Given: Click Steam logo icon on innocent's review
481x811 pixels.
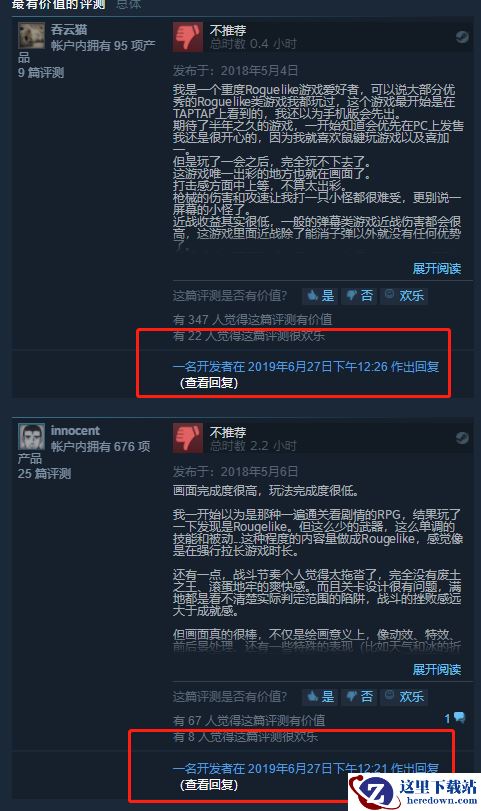Looking at the screenshot, I should (462, 438).
